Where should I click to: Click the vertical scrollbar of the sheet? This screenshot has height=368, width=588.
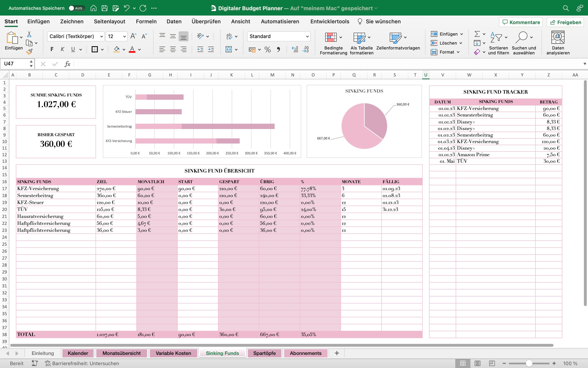pos(585,193)
